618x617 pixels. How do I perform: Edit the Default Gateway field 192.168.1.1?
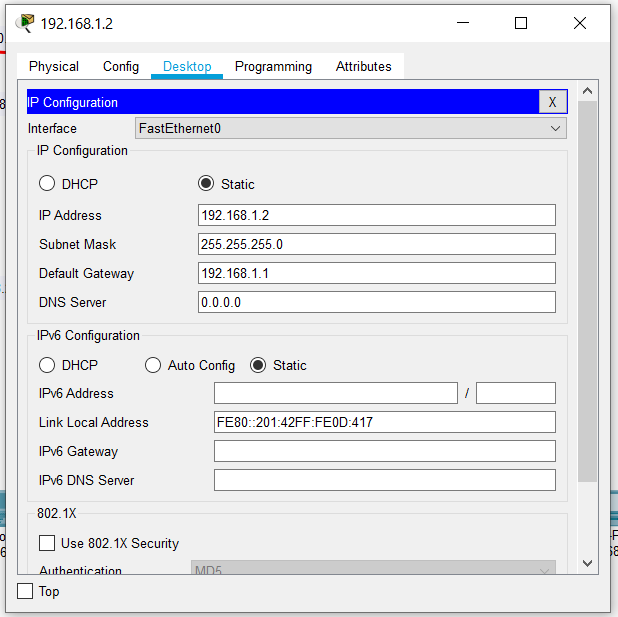tap(377, 273)
